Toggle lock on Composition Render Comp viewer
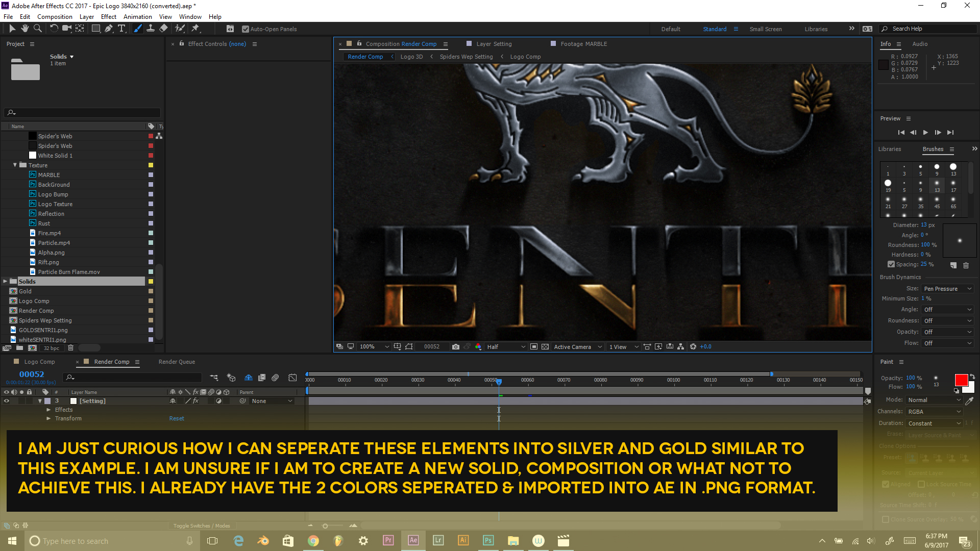This screenshot has width=980, height=551. pos(359,43)
